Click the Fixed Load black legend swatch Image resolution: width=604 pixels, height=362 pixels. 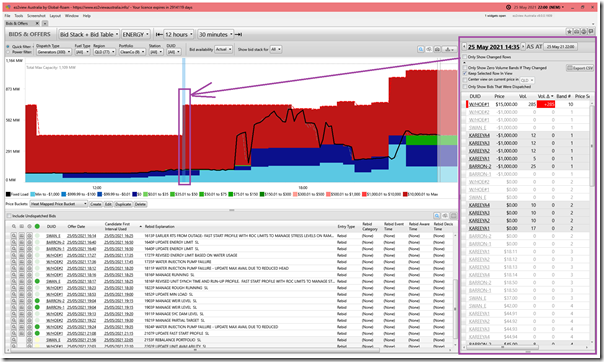point(8,194)
